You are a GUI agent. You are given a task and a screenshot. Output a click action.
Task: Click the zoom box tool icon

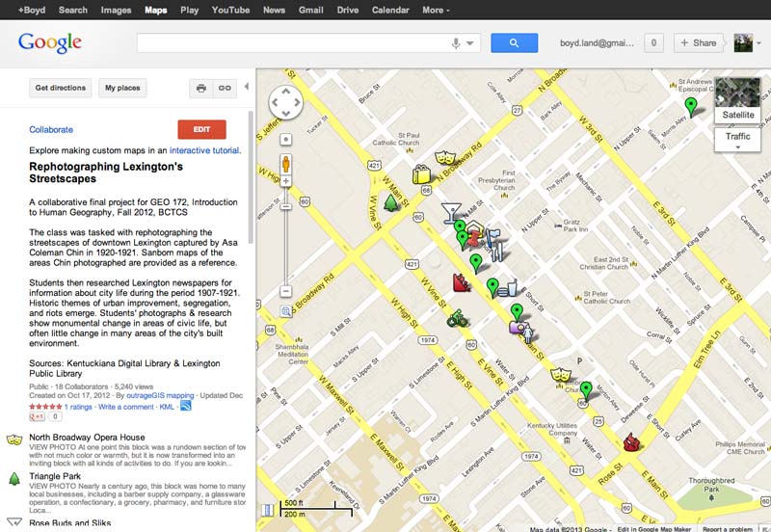[x=285, y=311]
